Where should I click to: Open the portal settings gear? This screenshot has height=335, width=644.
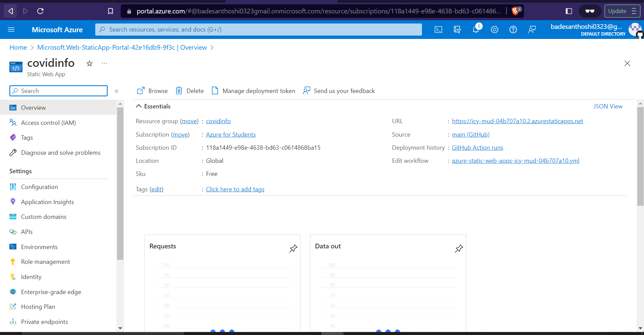[494, 30]
